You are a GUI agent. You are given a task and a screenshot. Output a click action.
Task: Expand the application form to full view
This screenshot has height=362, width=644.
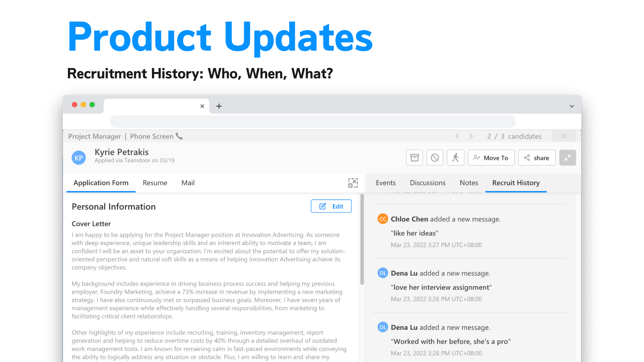pyautogui.click(x=353, y=183)
